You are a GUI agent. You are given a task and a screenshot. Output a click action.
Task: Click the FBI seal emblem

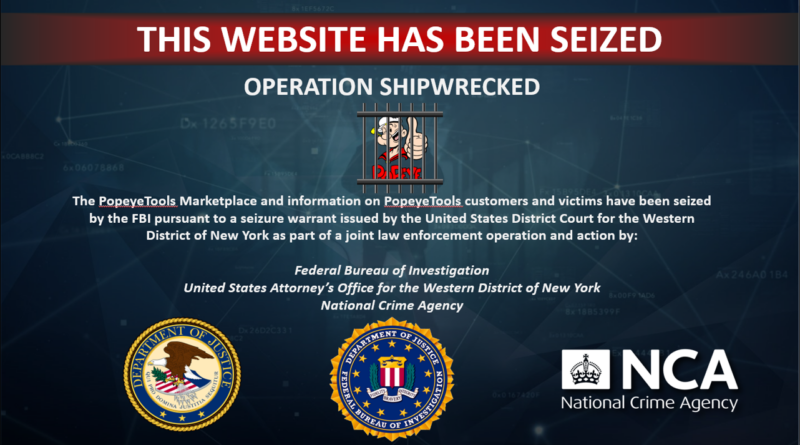point(392,379)
